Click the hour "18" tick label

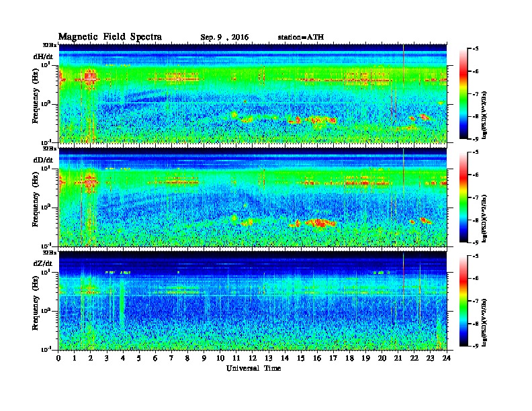[x=350, y=359]
